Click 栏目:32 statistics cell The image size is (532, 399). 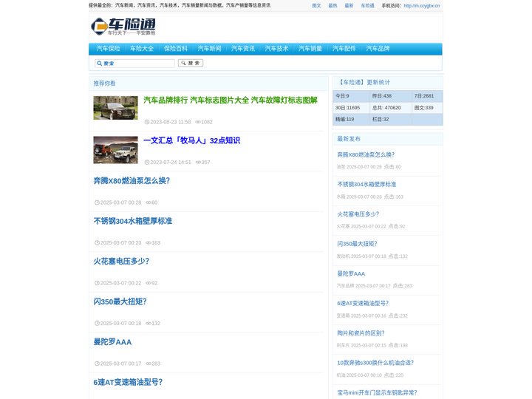coord(391,120)
